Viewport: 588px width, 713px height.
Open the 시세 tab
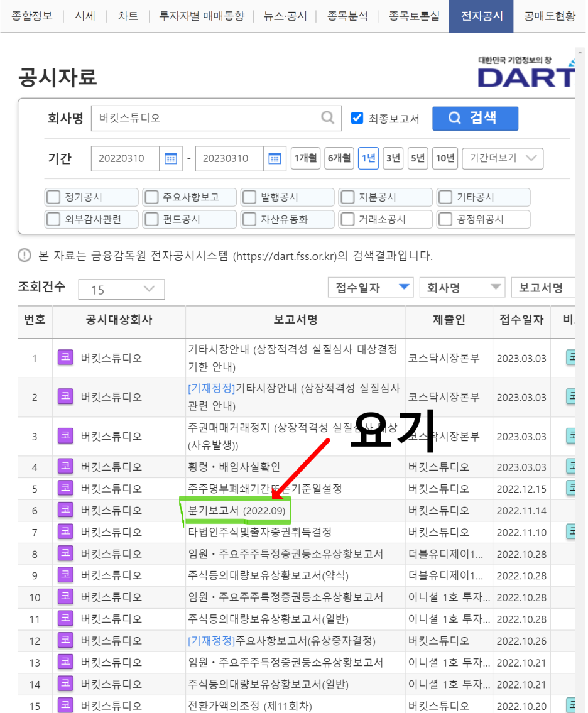pos(85,16)
